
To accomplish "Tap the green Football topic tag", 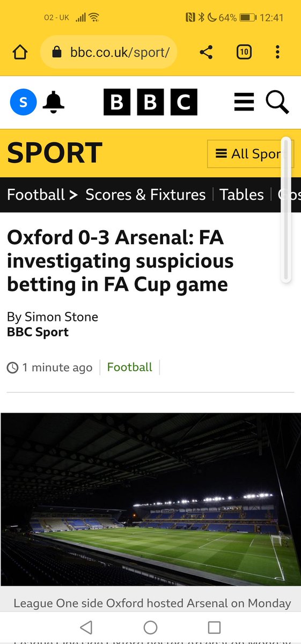I will 130,367.
